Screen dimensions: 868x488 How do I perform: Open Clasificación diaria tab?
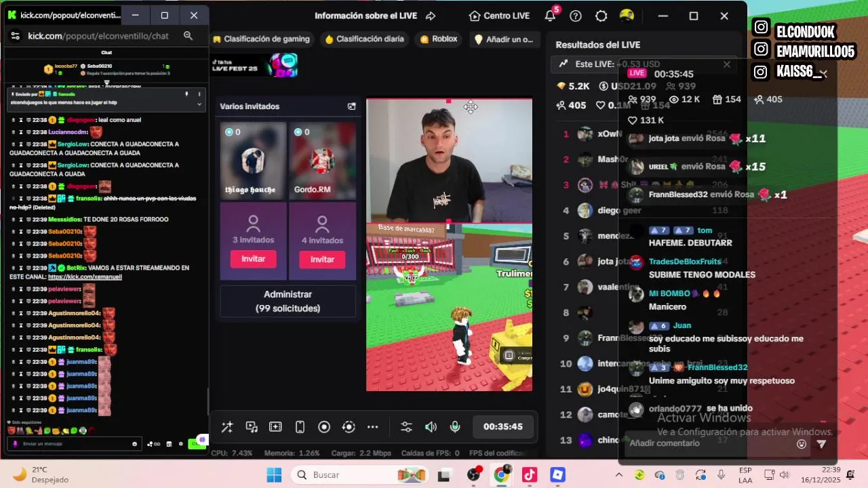click(x=365, y=39)
